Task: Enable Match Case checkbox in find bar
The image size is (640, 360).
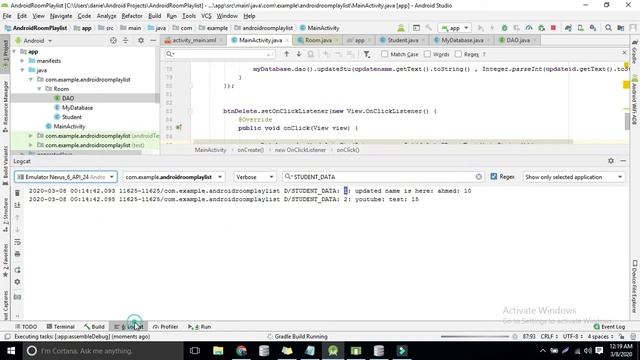Action: click(x=384, y=54)
